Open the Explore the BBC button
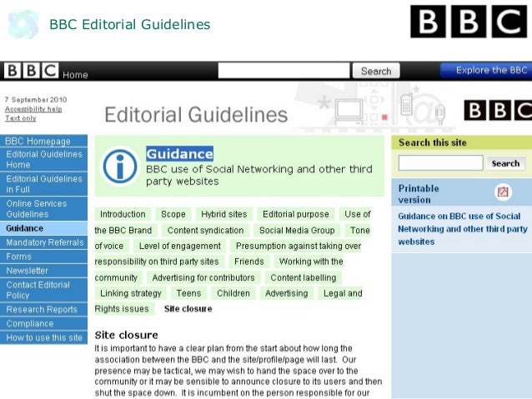This screenshot has width=532, height=399. (486, 70)
